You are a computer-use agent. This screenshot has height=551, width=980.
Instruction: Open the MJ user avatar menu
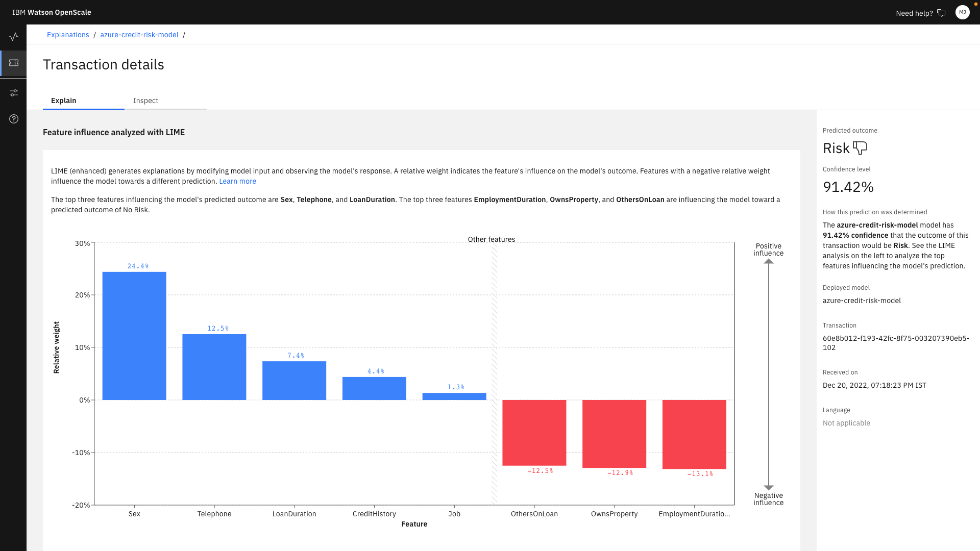(962, 12)
